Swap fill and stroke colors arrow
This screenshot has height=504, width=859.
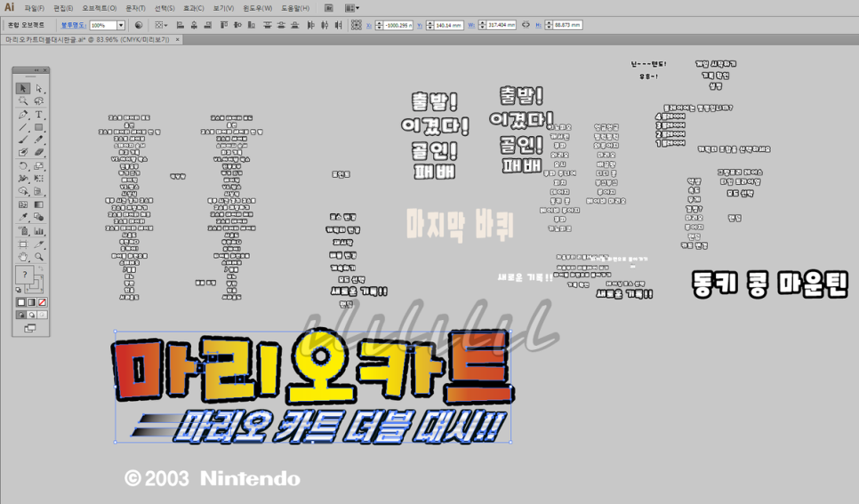tap(41, 269)
